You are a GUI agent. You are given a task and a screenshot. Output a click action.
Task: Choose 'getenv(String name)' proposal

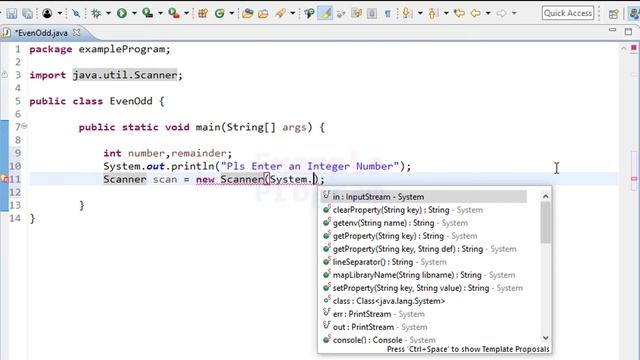pos(423,223)
